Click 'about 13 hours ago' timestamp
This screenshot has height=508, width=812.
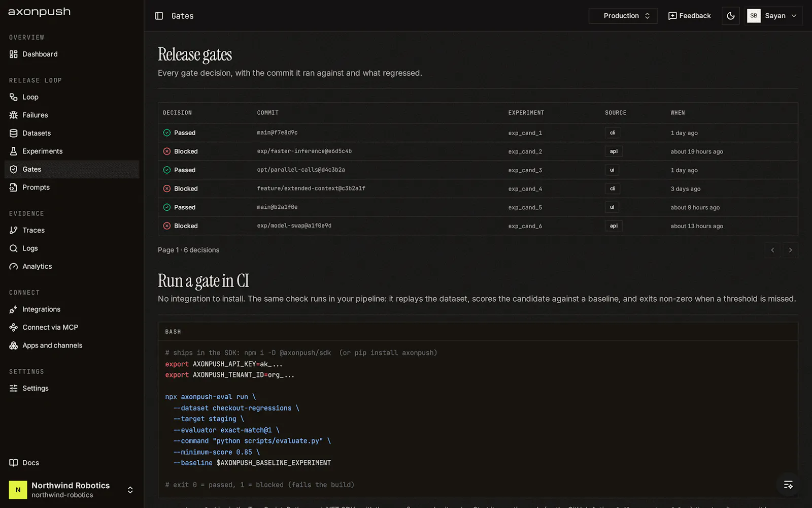pyautogui.click(x=697, y=226)
